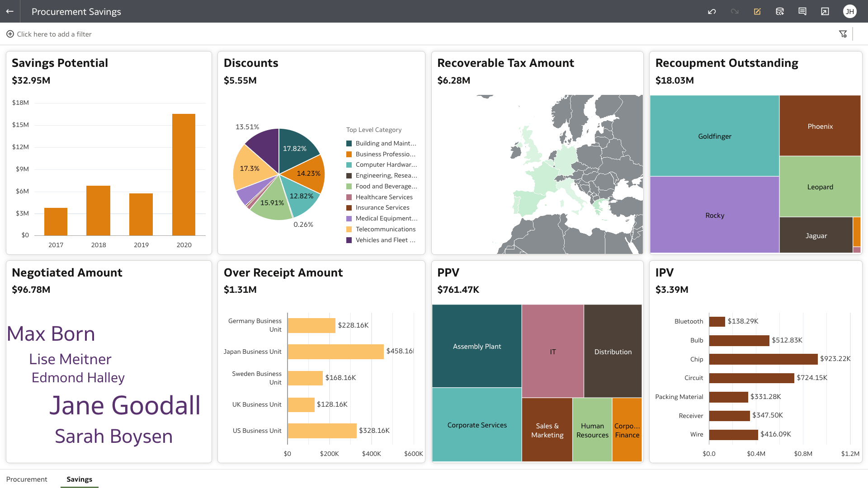Select the Edit mode pencil icon

point(757,11)
